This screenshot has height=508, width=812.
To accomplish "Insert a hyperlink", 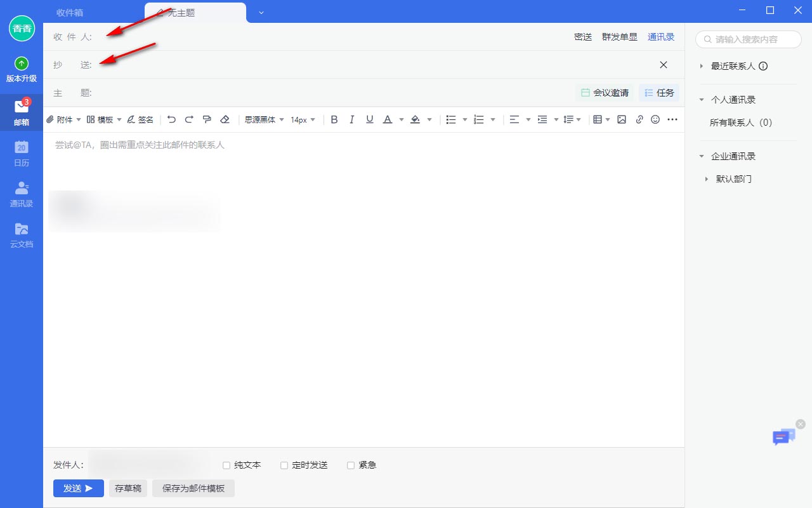I will coord(639,119).
